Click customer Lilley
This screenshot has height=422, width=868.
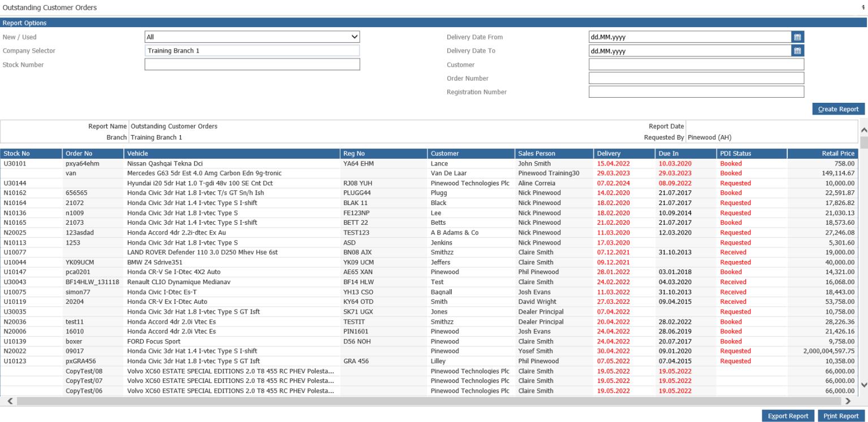[439, 361]
